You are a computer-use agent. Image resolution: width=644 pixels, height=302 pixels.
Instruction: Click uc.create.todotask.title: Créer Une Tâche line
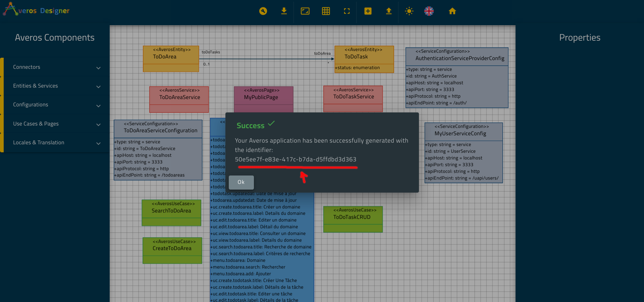254,281
